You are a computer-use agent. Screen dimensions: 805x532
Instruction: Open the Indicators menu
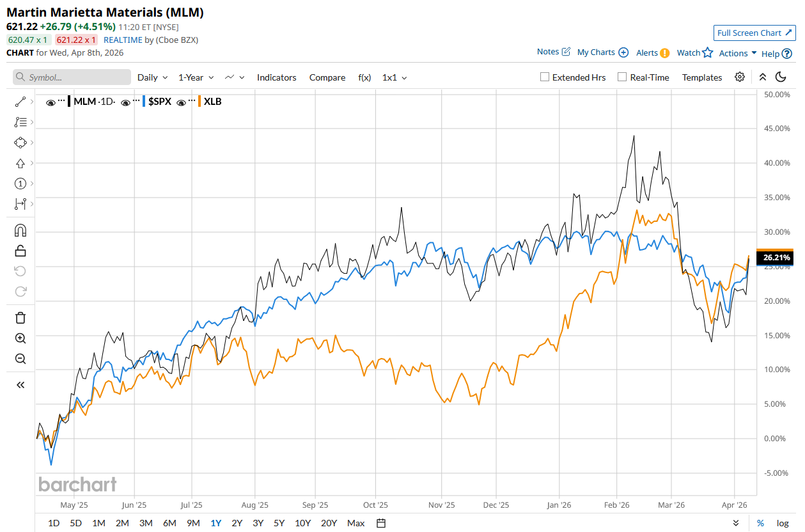(x=276, y=77)
